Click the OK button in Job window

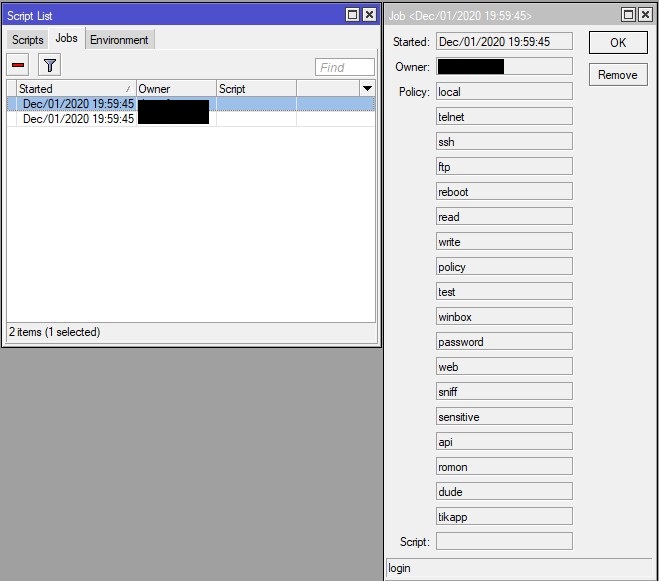click(x=618, y=42)
